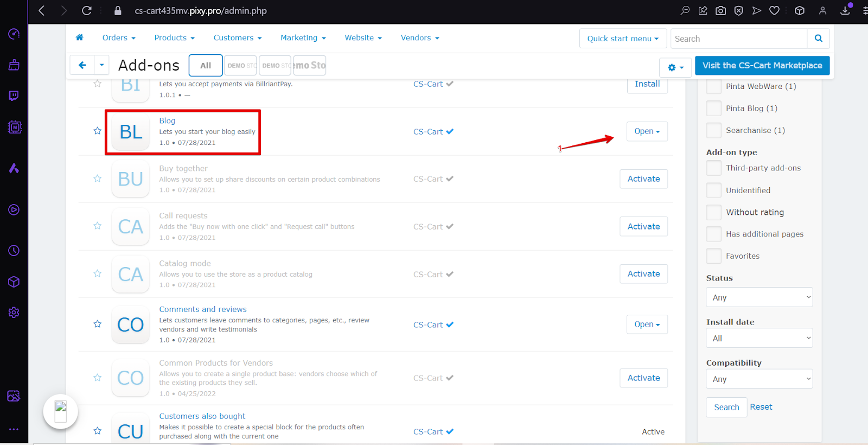Install the BillriantPay add-on

[x=647, y=84]
